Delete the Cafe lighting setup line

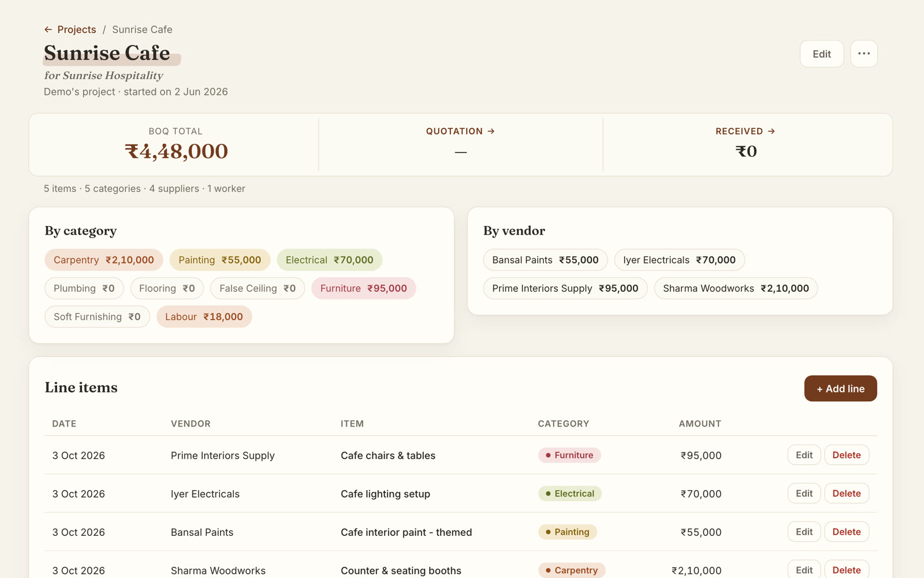(x=847, y=494)
